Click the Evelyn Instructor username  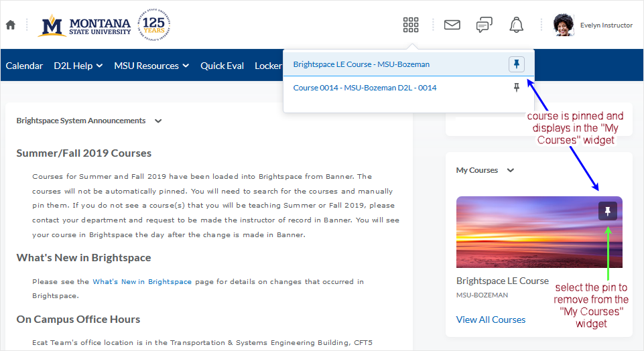(x=606, y=25)
